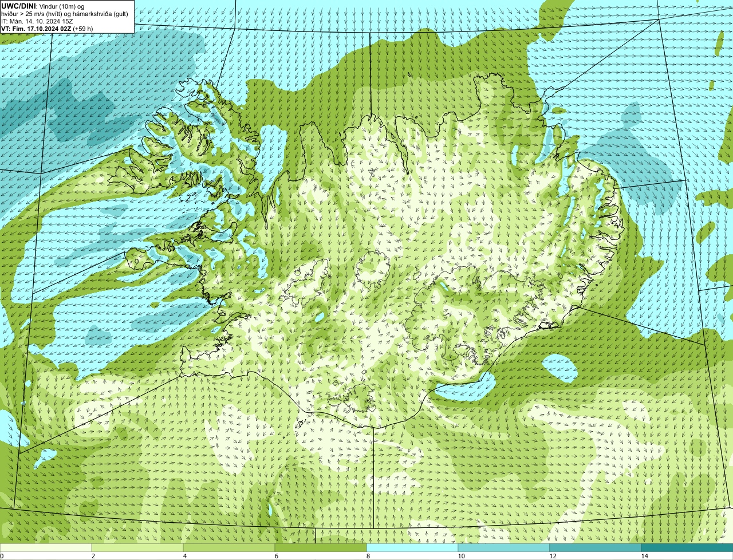The image size is (733, 560).
Task: Click the legend value label "4"
Action: pyautogui.click(x=184, y=556)
